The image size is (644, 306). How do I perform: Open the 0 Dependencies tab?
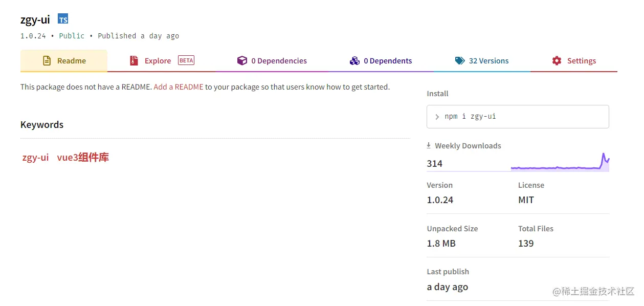point(279,61)
